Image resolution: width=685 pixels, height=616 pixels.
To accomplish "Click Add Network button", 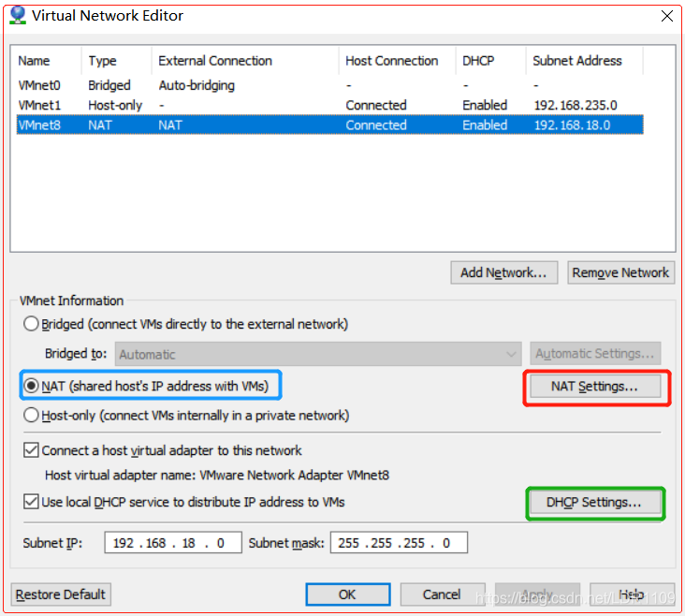I will [x=504, y=272].
